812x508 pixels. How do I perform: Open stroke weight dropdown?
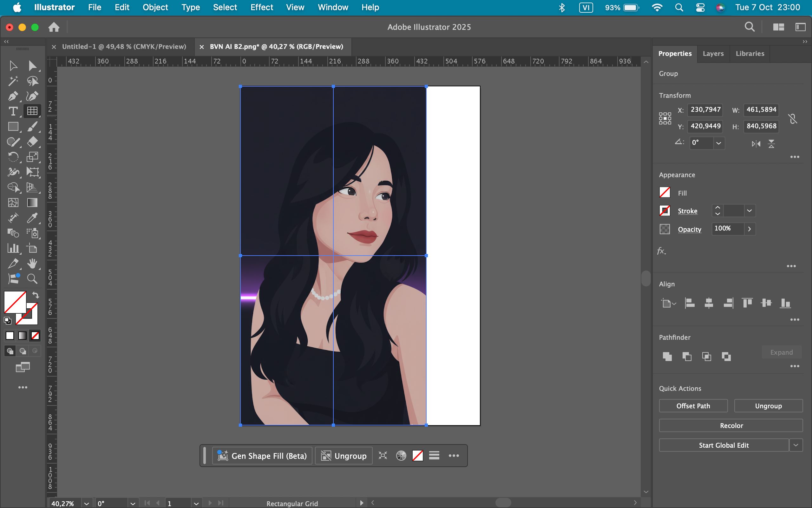tap(749, 211)
